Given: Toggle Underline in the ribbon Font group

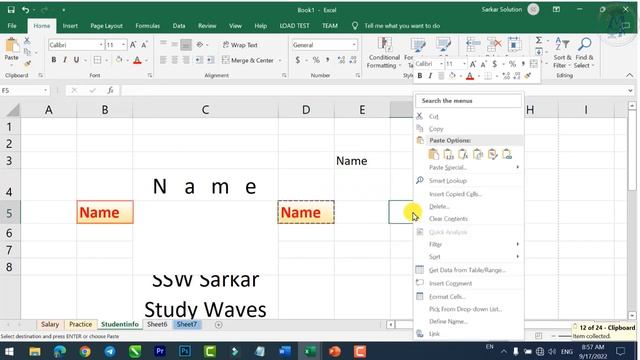Looking at the screenshot, I should [x=76, y=60].
